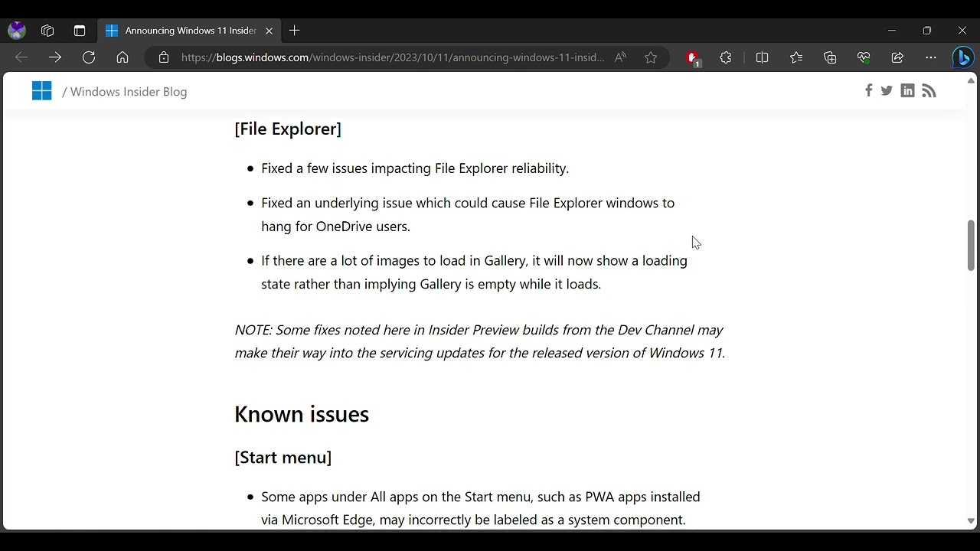Click the page scrollbar thumb
The image size is (980, 551).
(x=971, y=246)
